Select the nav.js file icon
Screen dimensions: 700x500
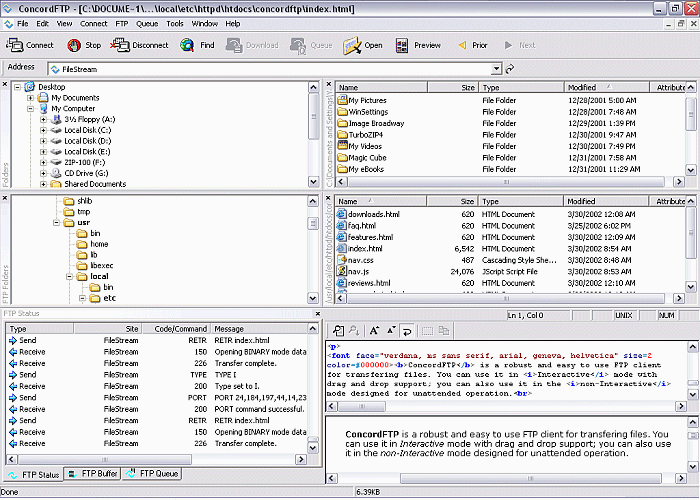[x=342, y=271]
